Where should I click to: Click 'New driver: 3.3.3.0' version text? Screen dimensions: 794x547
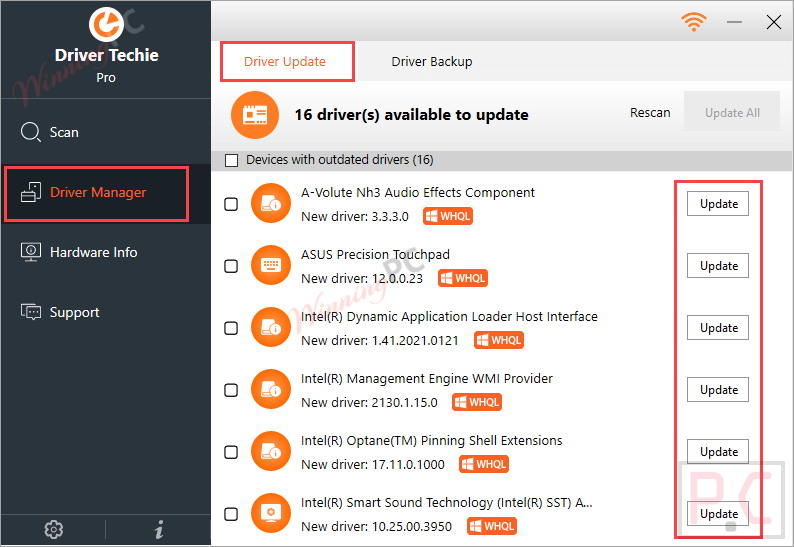[x=355, y=217]
